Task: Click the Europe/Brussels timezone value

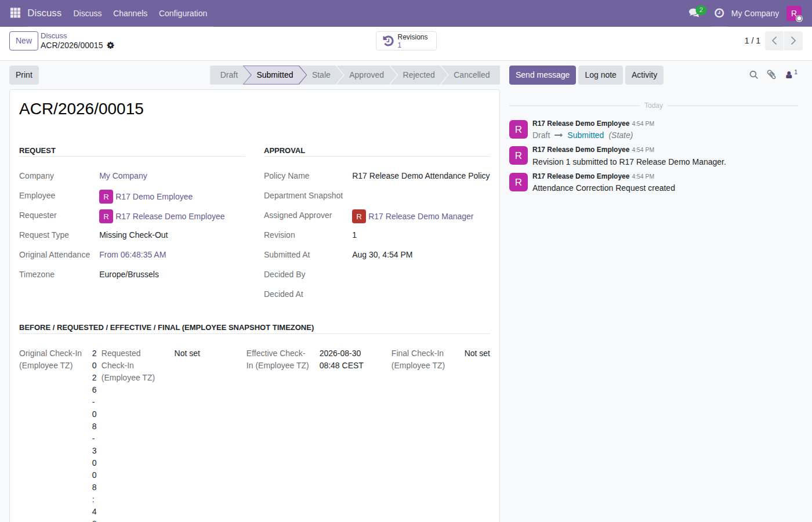Action: [129, 274]
